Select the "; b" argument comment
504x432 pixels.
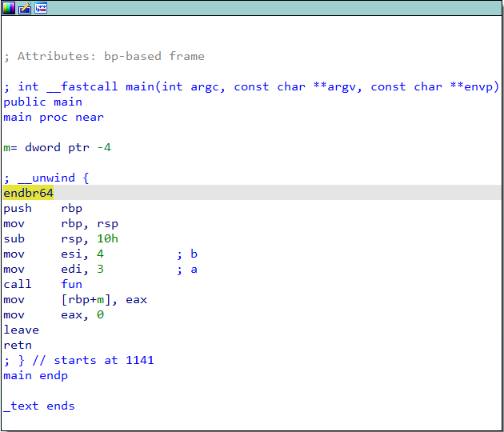coord(186,254)
